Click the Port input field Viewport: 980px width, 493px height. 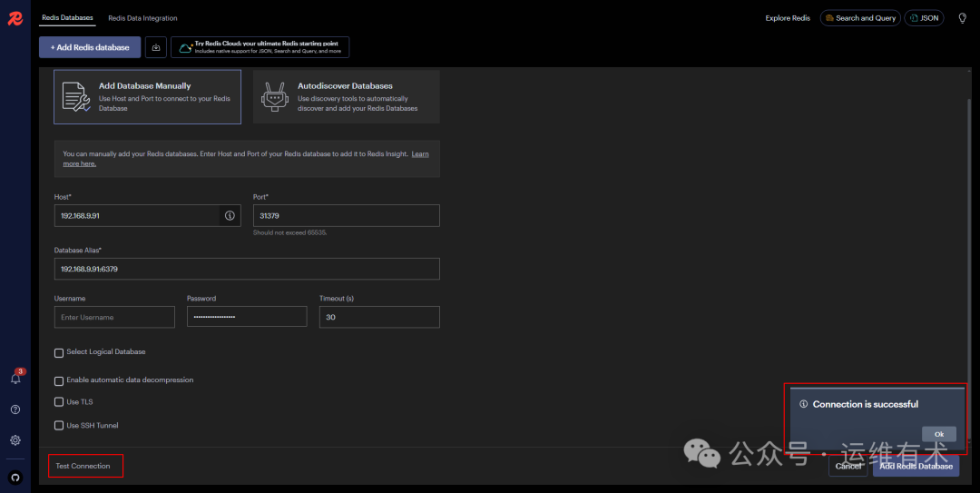point(347,215)
